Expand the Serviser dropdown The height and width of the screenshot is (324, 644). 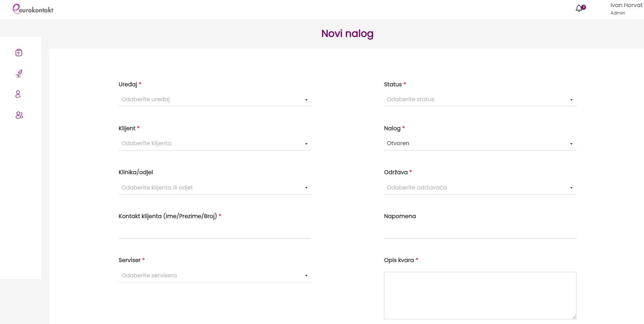(215, 276)
